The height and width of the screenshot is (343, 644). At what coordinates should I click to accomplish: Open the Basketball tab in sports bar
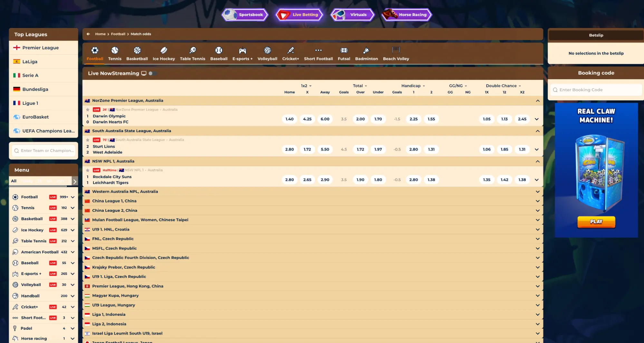[x=137, y=53]
